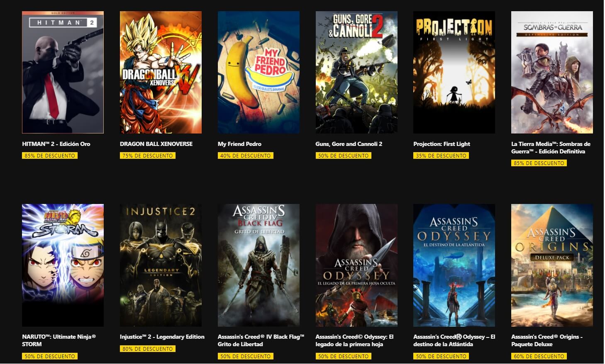
Task: Click the 80% de descuento badge on Injustice 2
Action: 148,349
